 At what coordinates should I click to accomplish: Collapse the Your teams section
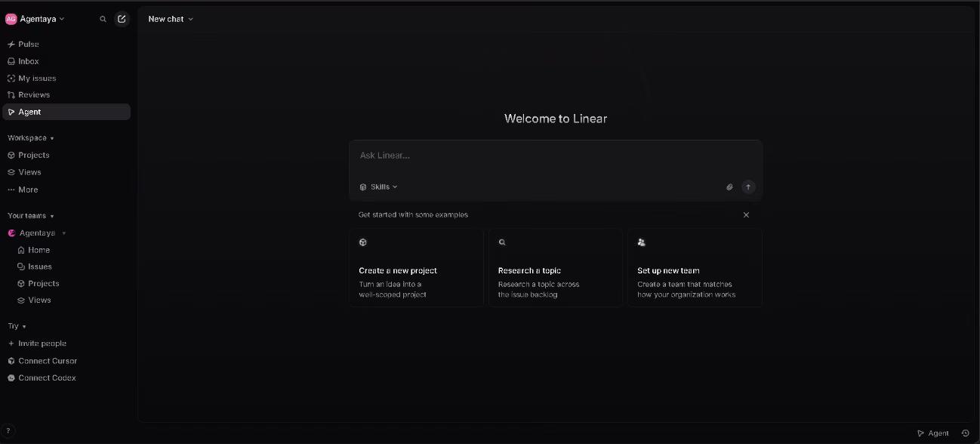pyautogui.click(x=31, y=216)
